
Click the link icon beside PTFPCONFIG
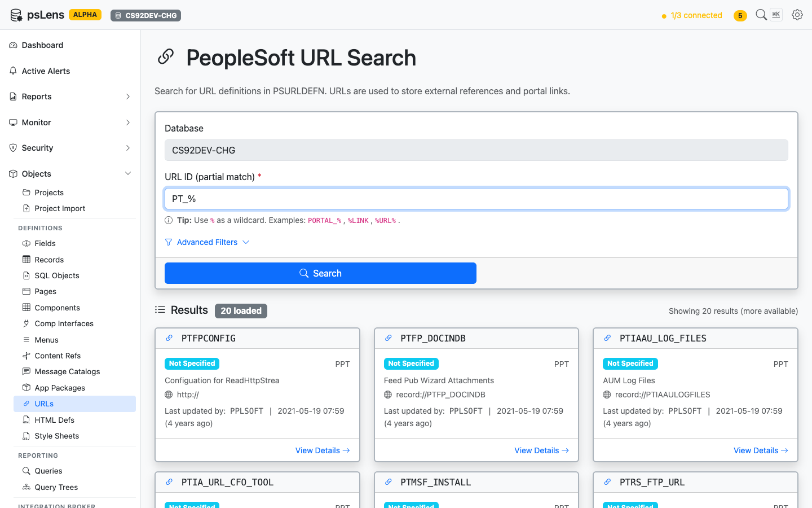point(169,338)
